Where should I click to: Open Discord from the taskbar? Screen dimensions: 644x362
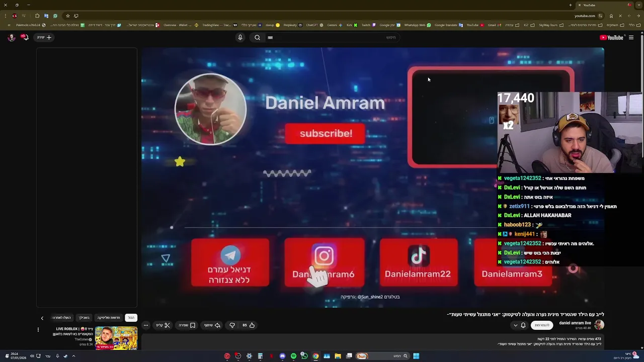[x=282, y=356]
